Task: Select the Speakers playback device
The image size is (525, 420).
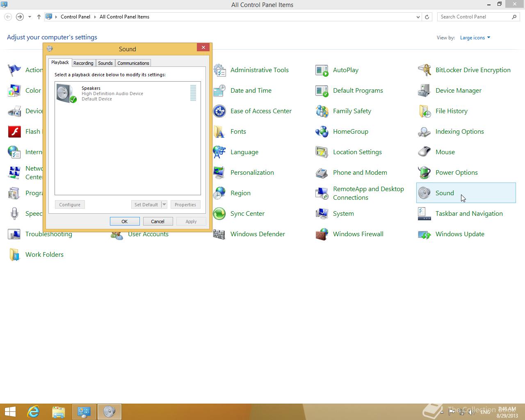Action: [x=128, y=93]
